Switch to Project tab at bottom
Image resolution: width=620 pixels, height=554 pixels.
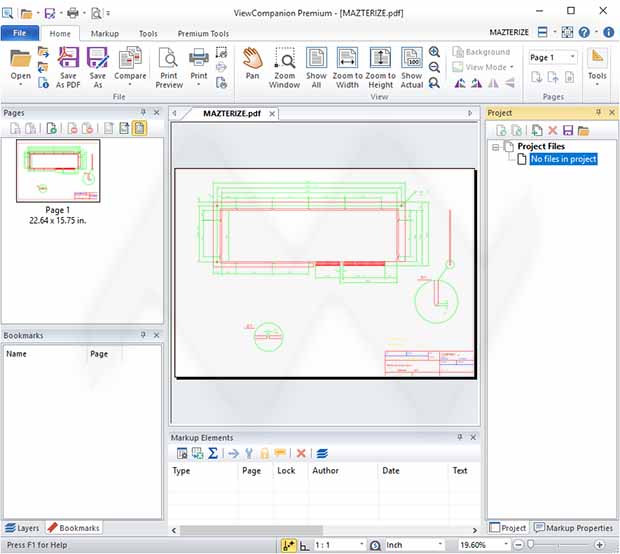click(x=508, y=528)
